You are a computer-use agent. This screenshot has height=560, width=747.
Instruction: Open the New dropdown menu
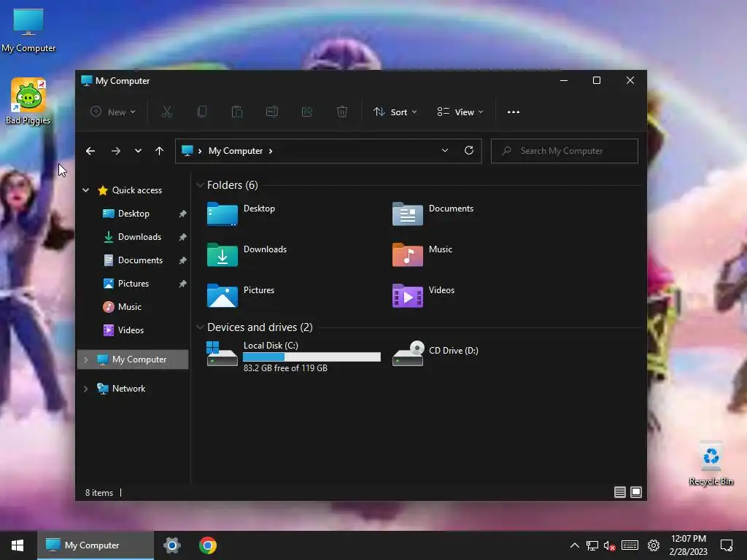(113, 112)
